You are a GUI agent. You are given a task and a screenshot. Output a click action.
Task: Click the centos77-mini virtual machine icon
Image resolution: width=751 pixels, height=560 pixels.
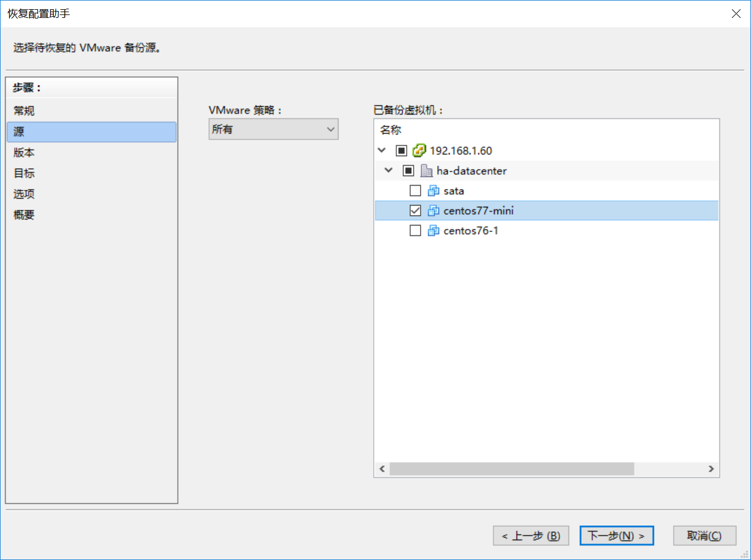[x=433, y=211]
